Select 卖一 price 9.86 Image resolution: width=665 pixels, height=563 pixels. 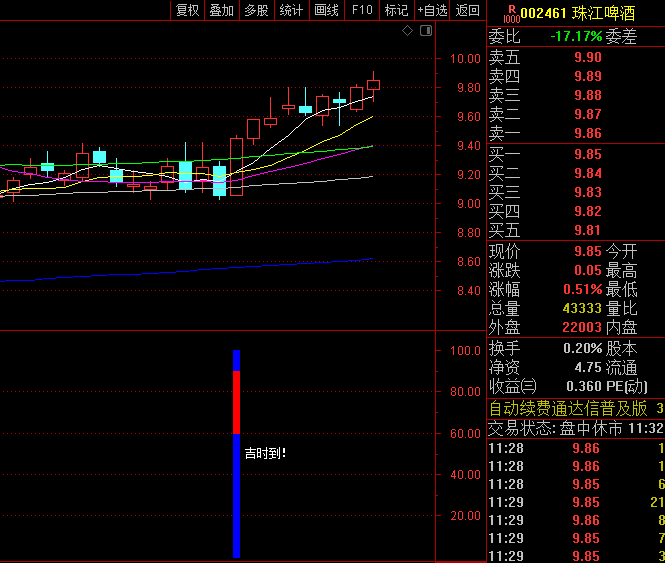pos(588,133)
